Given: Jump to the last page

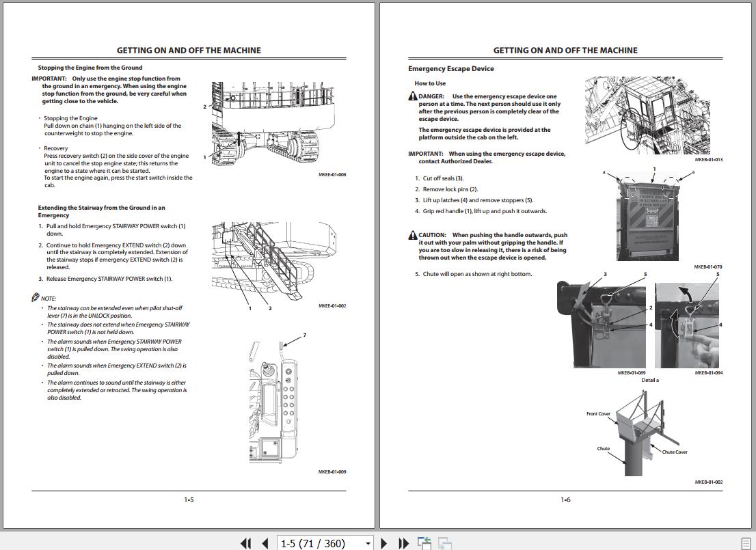Looking at the screenshot, I should tap(403, 543).
